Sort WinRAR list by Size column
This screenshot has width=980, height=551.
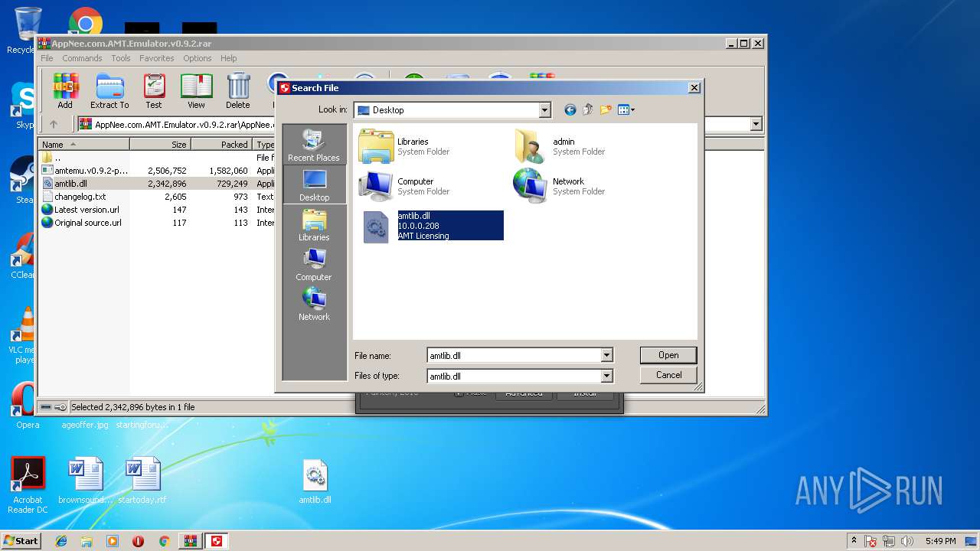click(160, 144)
